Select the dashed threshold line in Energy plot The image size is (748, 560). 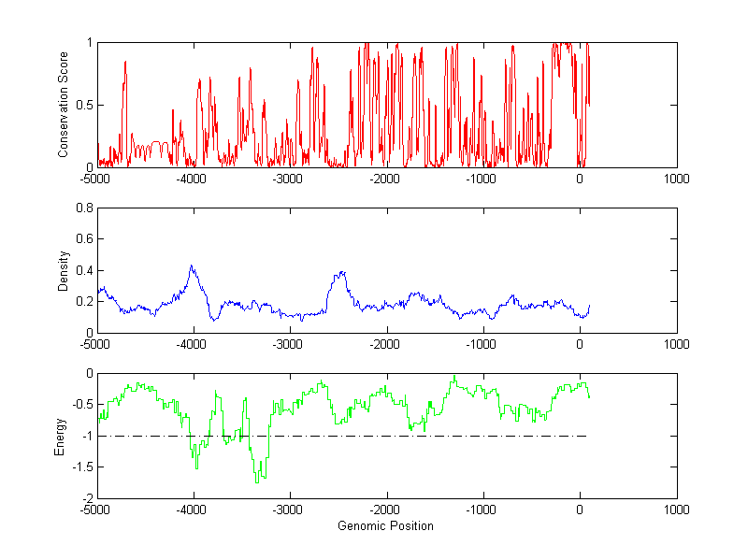point(467,436)
